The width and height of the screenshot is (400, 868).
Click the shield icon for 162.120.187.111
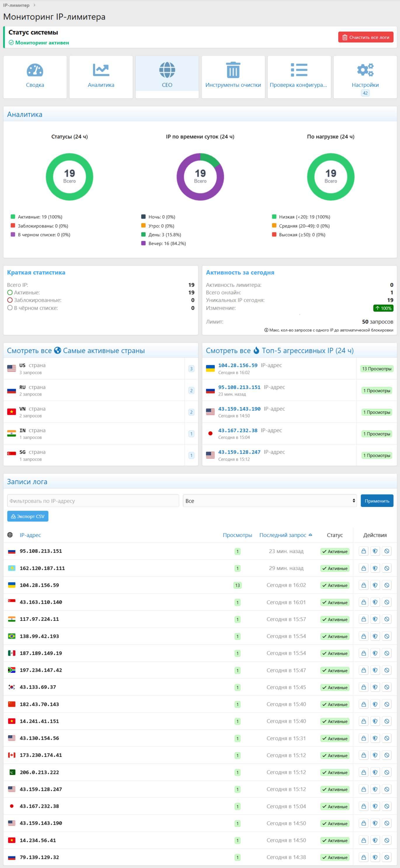(375, 568)
